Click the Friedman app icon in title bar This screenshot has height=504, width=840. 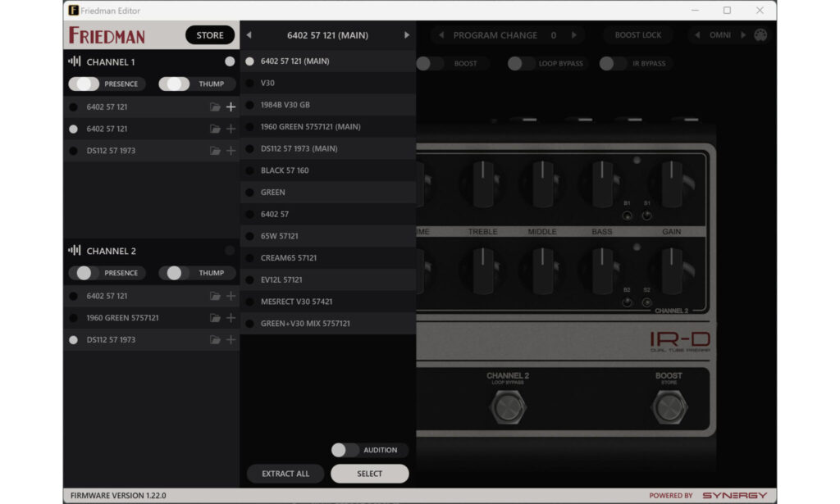click(x=73, y=10)
